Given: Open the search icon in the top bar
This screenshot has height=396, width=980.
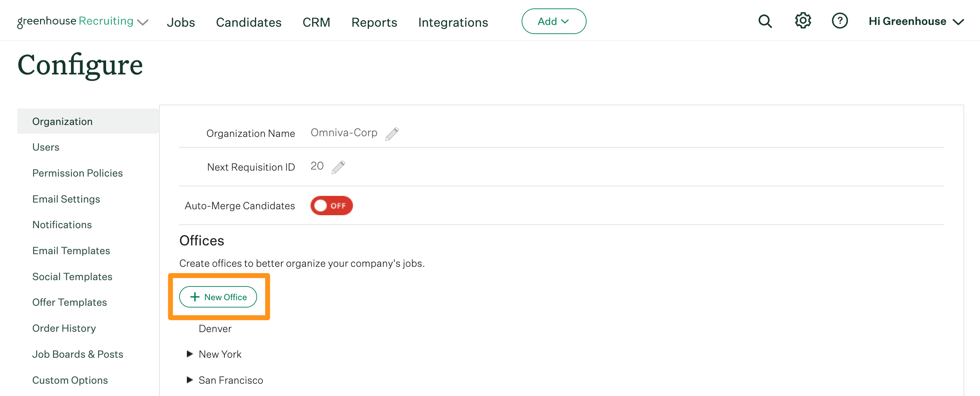Looking at the screenshot, I should (765, 21).
